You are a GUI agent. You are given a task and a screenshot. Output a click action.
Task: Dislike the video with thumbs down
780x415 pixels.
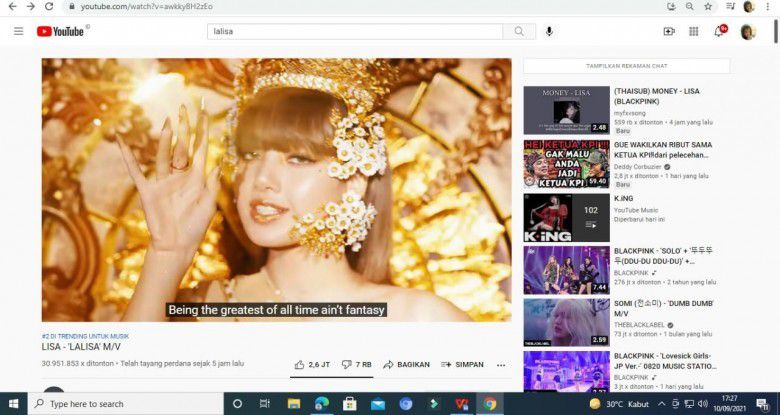348,365
